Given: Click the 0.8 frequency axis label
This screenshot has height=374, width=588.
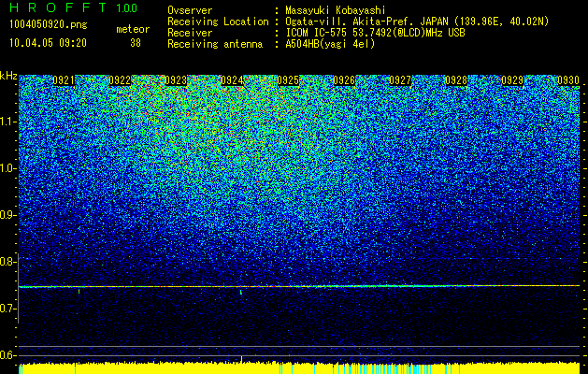Looking at the screenshot, I should pyautogui.click(x=7, y=262).
